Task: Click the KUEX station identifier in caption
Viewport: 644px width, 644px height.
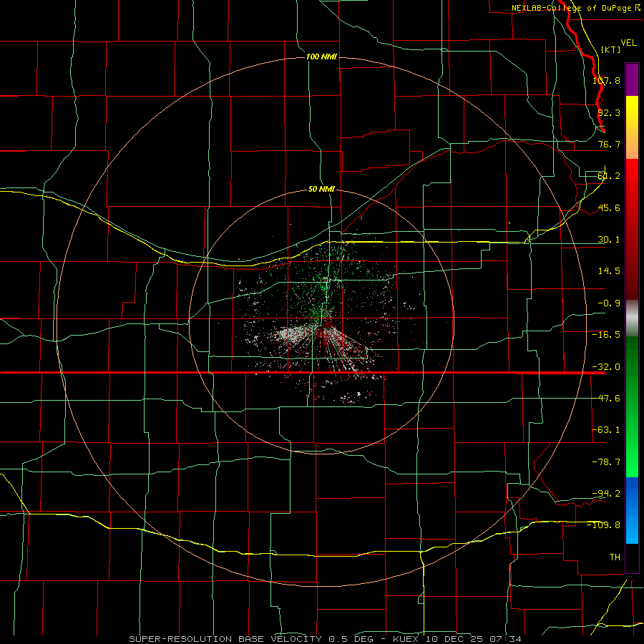Action: pyautogui.click(x=406, y=639)
